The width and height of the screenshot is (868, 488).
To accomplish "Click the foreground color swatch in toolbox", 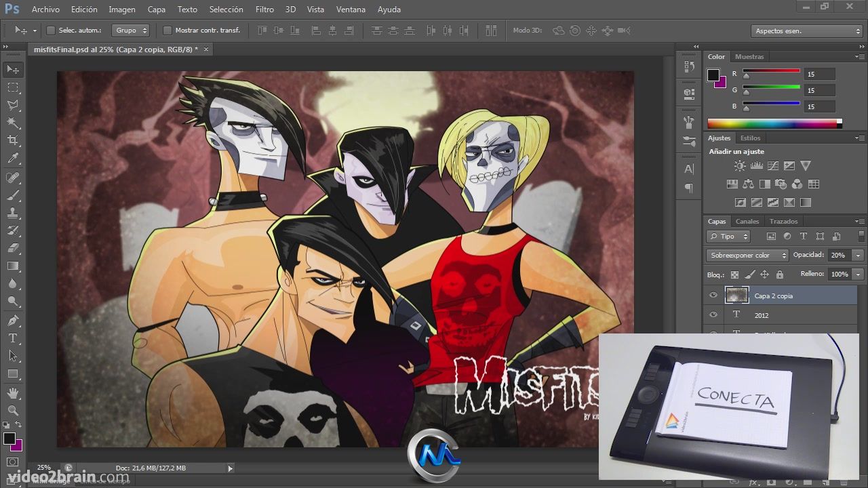I will [x=9, y=439].
